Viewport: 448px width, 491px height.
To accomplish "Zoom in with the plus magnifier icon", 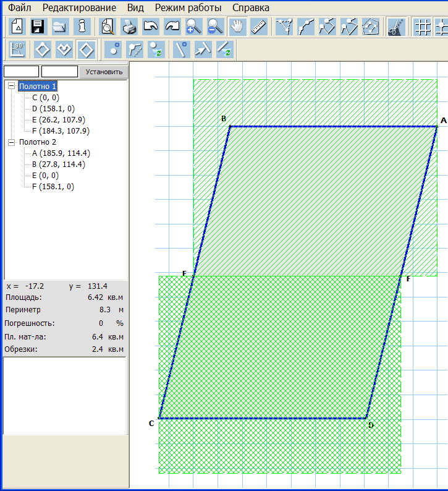I will click(x=194, y=27).
